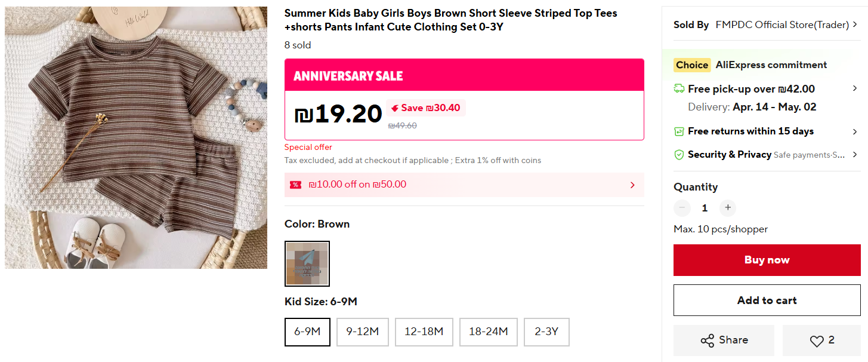Click the free returns box icon
The image size is (868, 362).
coord(679,131)
